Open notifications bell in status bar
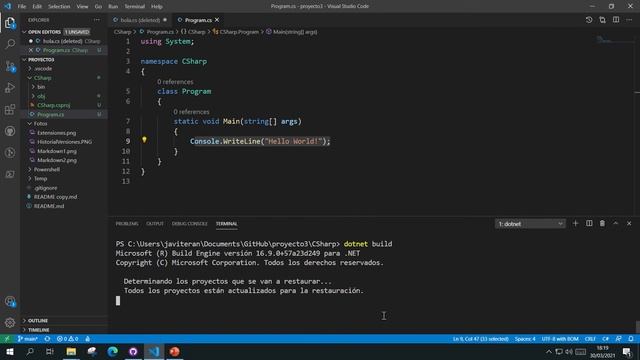Image resolution: width=640 pixels, height=360 pixels. (631, 339)
